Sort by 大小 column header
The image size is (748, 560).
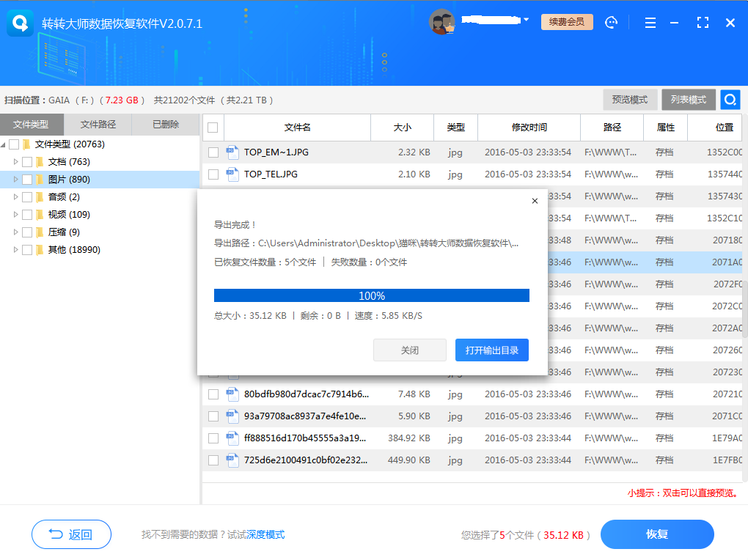402,128
